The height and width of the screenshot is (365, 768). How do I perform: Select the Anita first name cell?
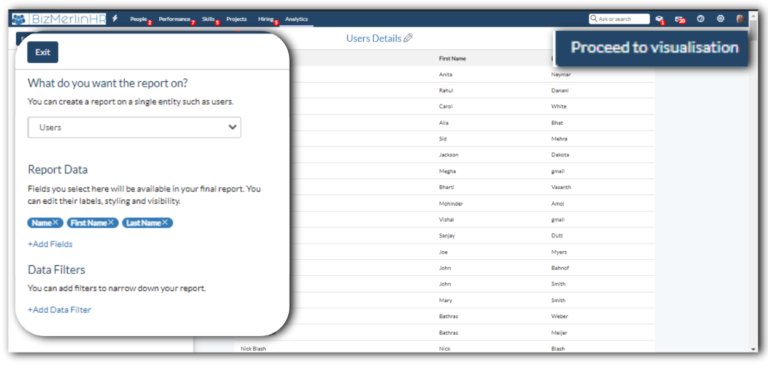446,74
